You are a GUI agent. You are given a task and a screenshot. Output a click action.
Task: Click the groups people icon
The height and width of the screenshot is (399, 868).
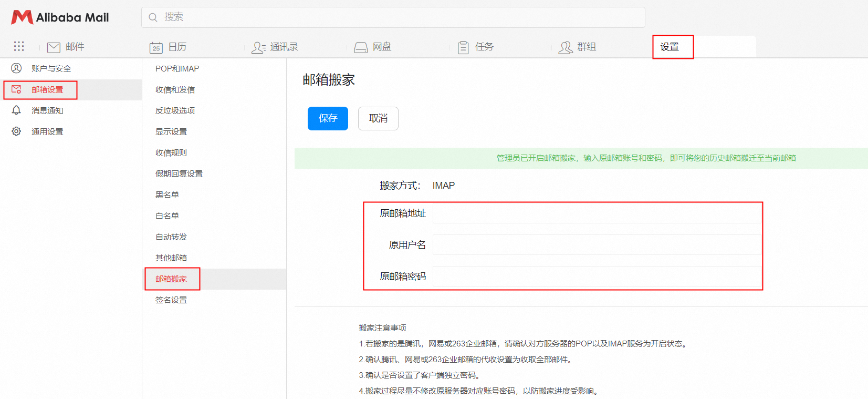coord(566,47)
